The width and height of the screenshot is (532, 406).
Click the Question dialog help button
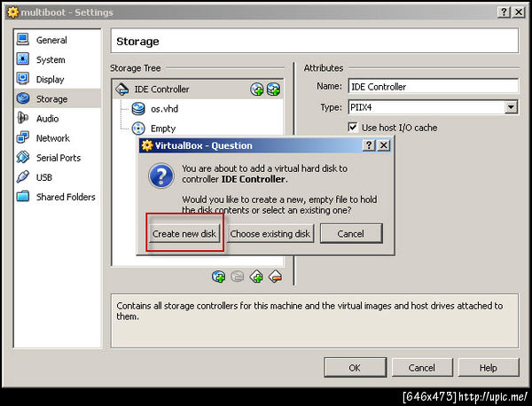369,145
